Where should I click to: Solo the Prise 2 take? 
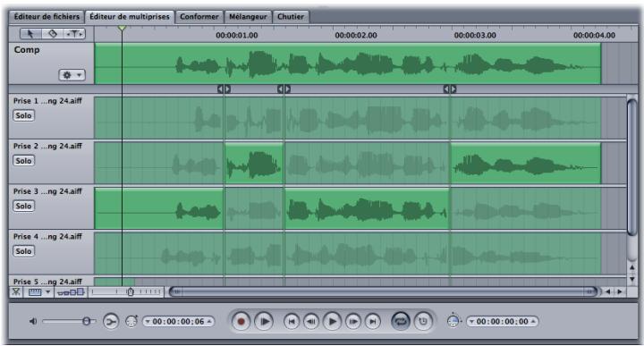pyautogui.click(x=23, y=160)
